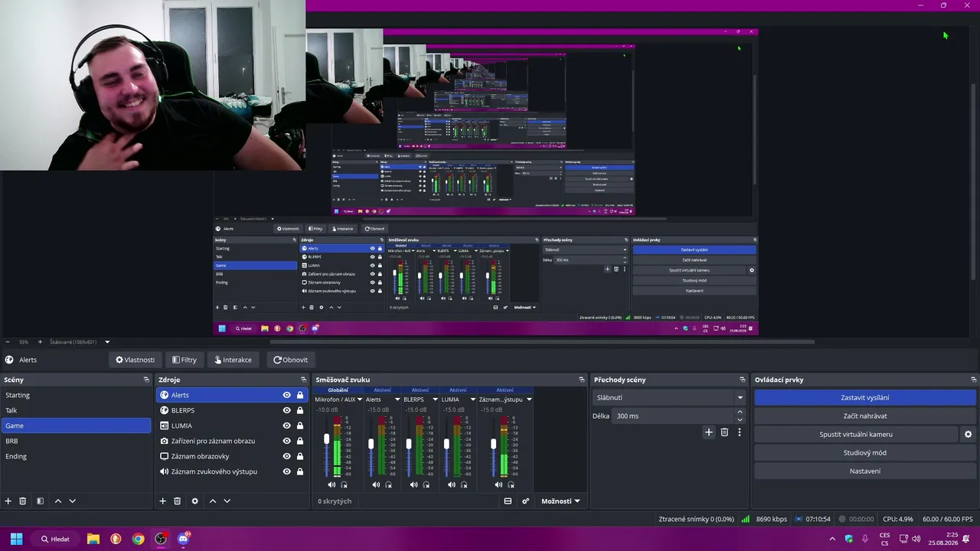
Task: Open source properties gear in Zdroje toolbar
Action: [x=194, y=501]
